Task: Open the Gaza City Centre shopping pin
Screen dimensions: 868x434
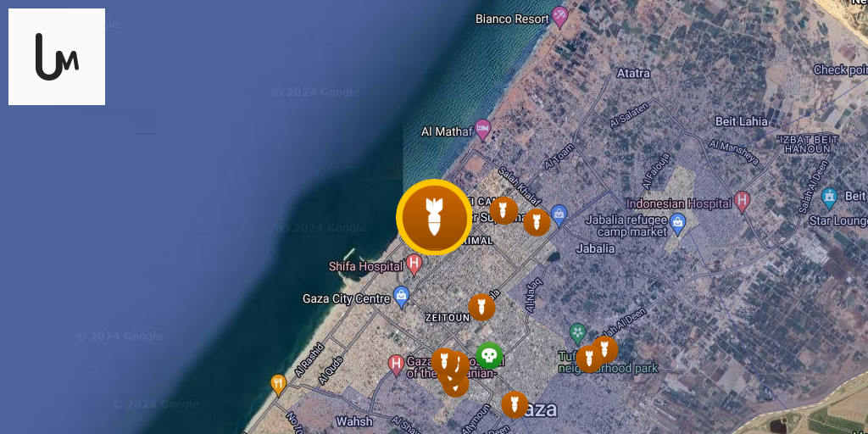Action: [x=401, y=298]
